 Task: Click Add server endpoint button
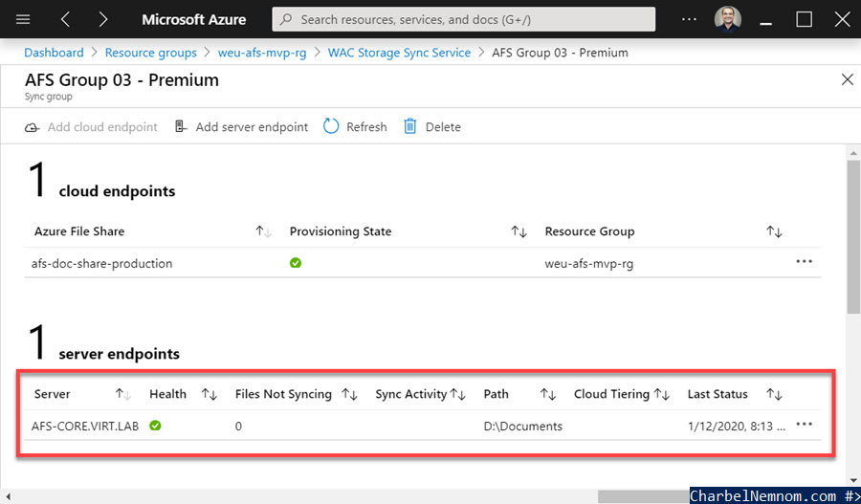[242, 127]
